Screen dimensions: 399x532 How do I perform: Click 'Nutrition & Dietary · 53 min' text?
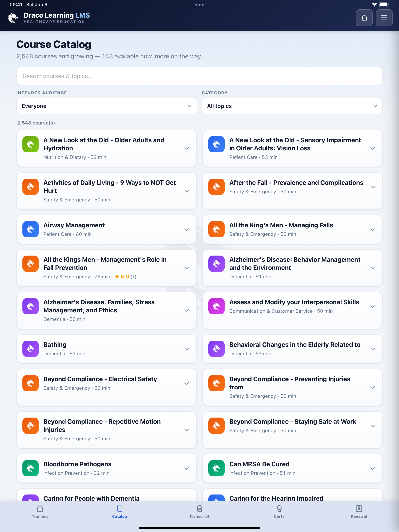(75, 157)
